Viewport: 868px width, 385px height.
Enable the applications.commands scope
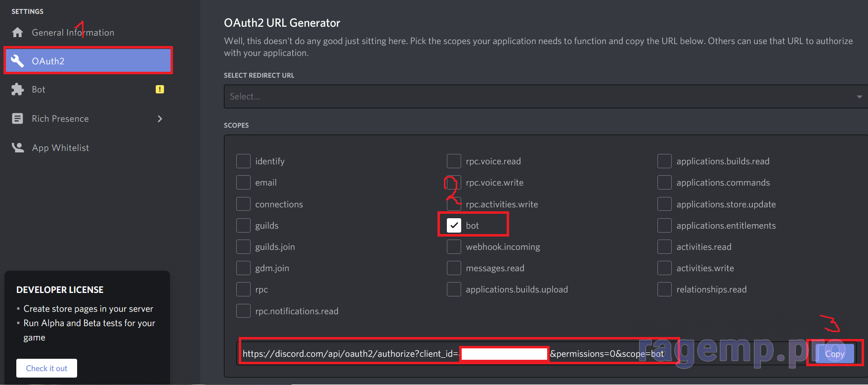(x=664, y=183)
